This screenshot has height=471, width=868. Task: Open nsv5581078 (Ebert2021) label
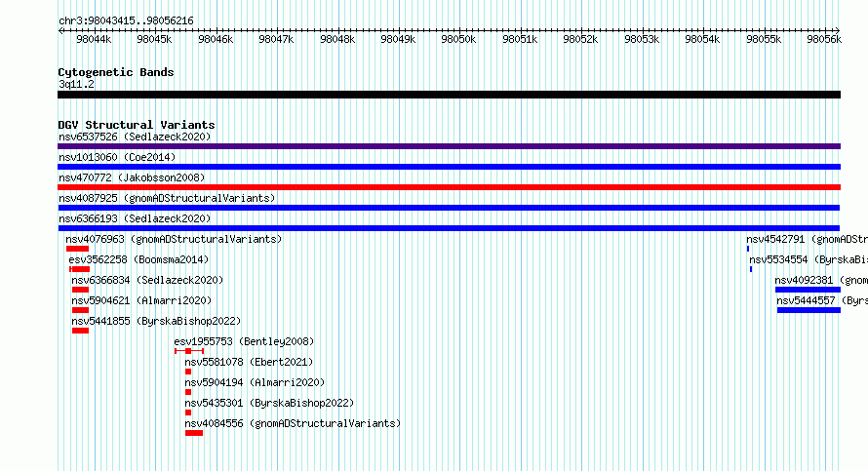[249, 362]
